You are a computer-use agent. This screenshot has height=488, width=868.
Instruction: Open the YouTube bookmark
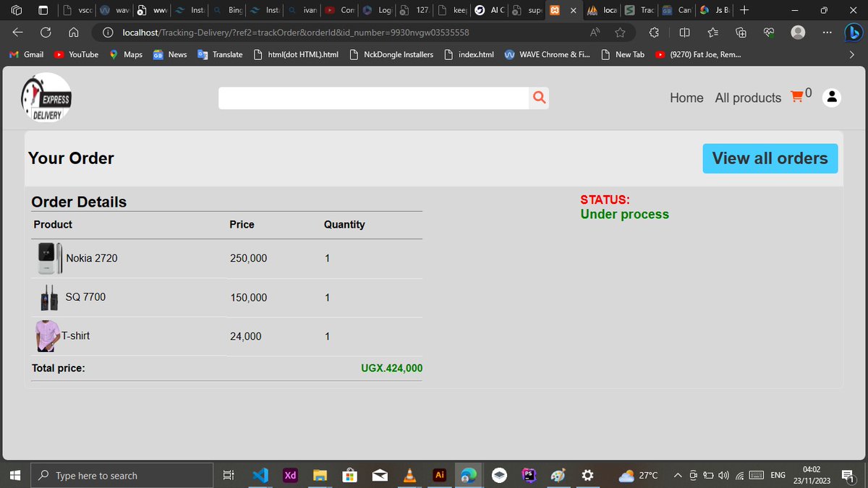pyautogui.click(x=76, y=54)
